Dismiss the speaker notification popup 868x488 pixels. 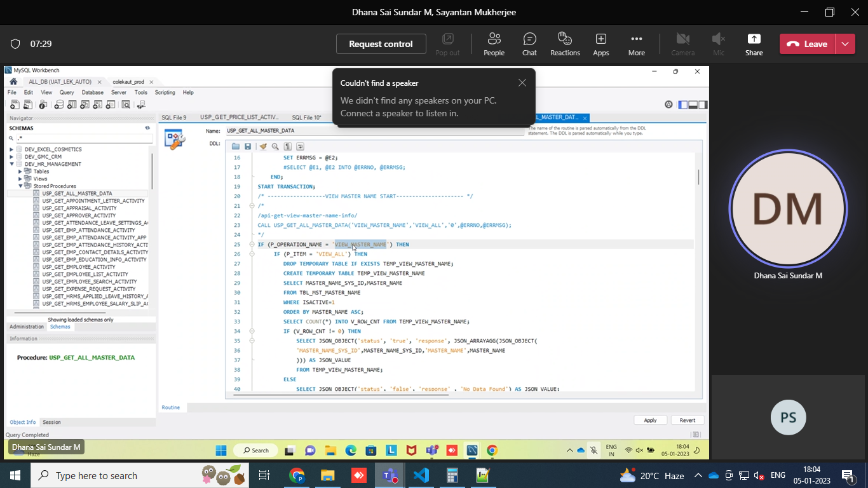click(522, 83)
